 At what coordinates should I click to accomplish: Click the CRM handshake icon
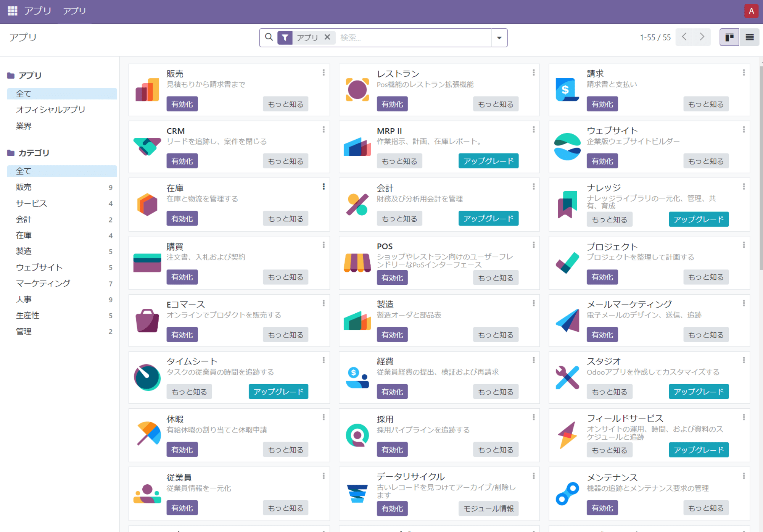[x=147, y=147]
